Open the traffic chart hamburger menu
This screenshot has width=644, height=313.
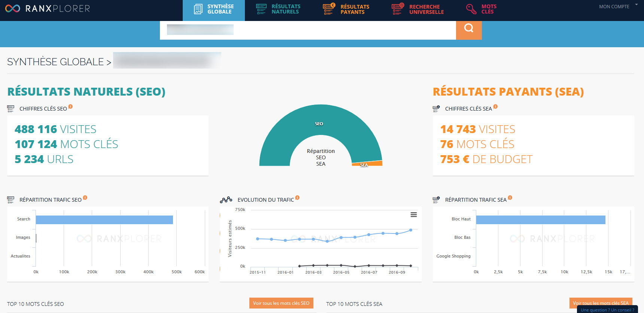414,215
